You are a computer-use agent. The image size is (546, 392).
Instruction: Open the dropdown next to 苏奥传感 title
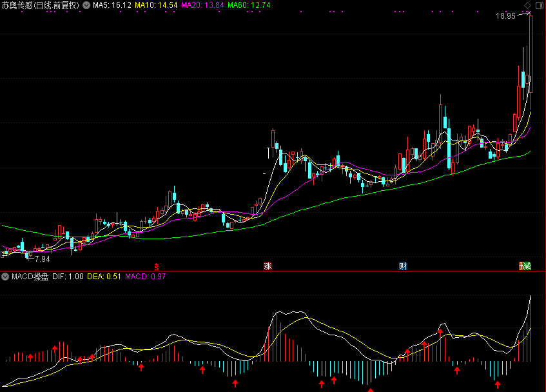tap(86, 5)
